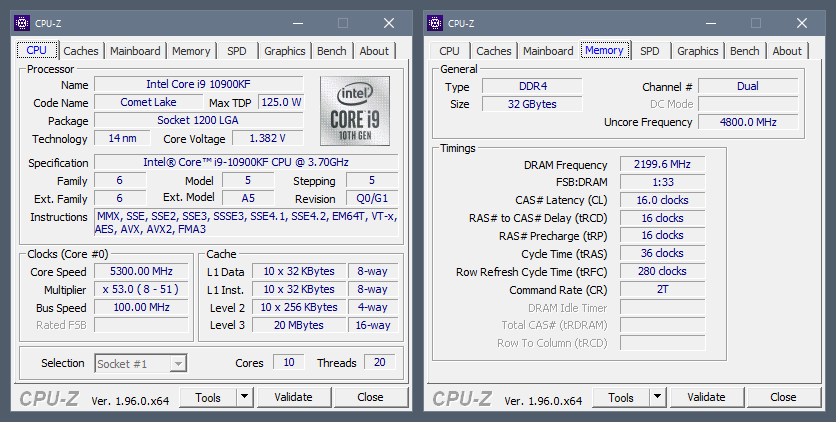Viewport: 836px width, 422px height.
Task: Click Close button in left CPU-Z window
Action: click(x=371, y=397)
